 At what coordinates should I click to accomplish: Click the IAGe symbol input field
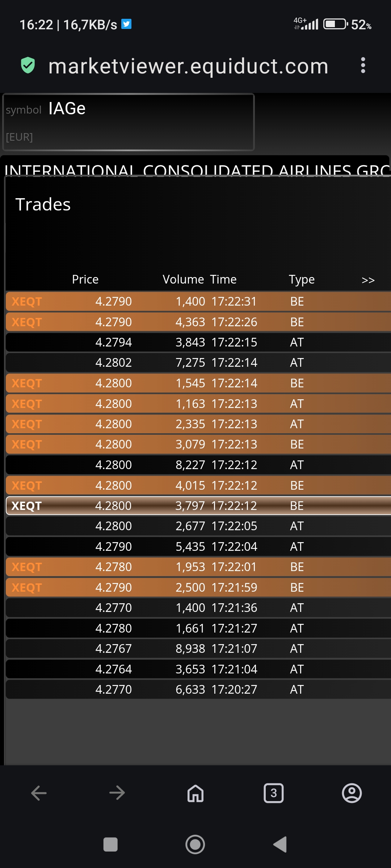click(129, 122)
